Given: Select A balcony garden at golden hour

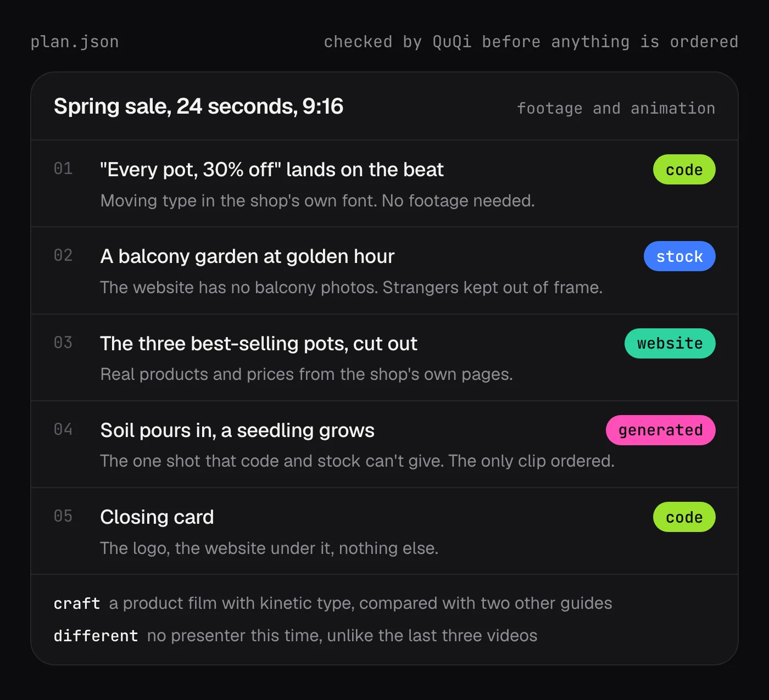Looking at the screenshot, I should pos(247,256).
